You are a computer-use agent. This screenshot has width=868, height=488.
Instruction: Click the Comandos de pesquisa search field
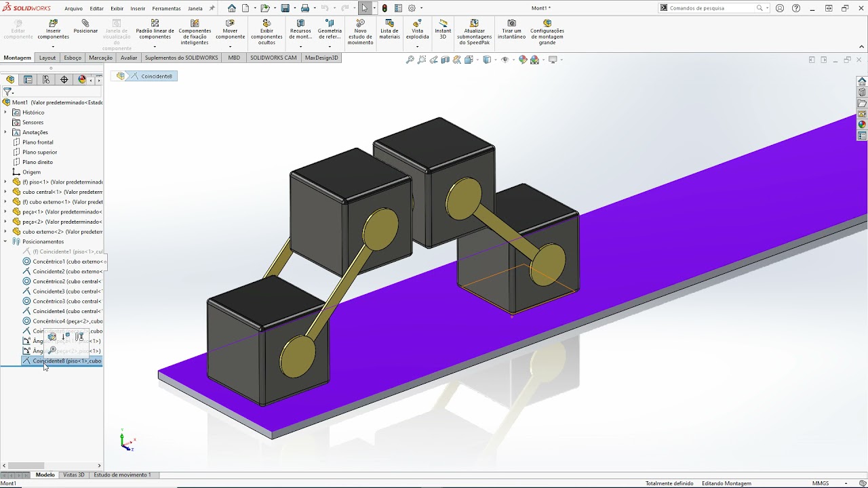point(711,8)
